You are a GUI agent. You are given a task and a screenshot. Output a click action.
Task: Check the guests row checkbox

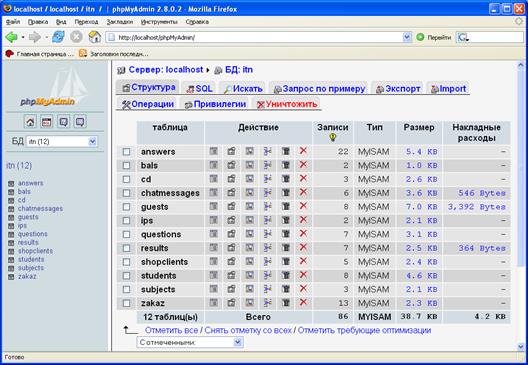126,207
